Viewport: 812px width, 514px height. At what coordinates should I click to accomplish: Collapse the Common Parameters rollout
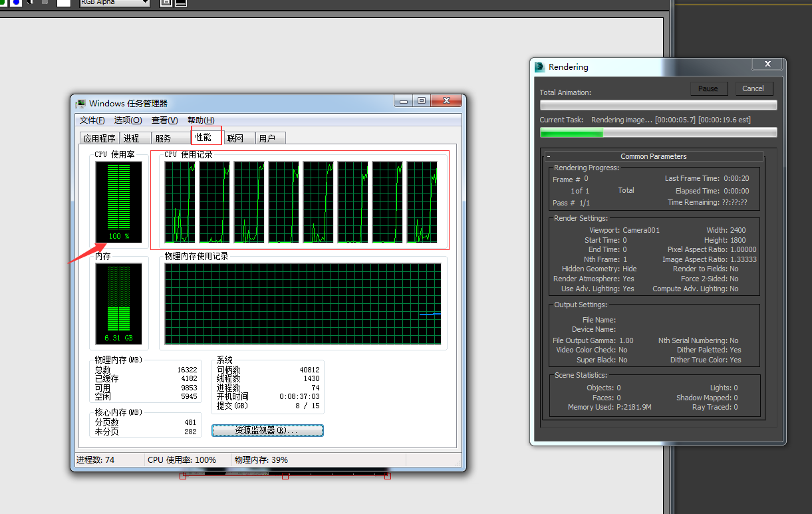click(549, 156)
